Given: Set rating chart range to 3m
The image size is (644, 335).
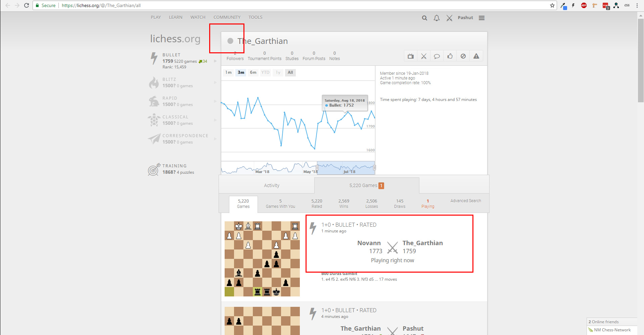Looking at the screenshot, I should pos(241,72).
